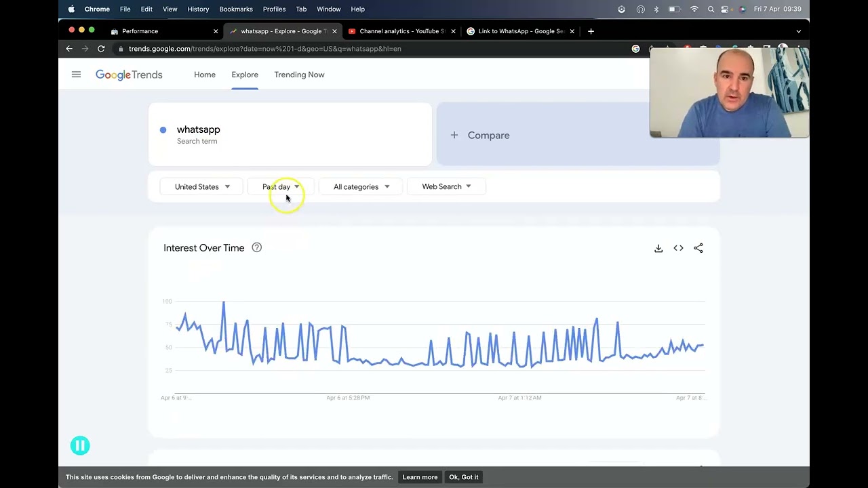Click the battery icon in the menu bar
The image size is (868, 488).
(x=675, y=9)
